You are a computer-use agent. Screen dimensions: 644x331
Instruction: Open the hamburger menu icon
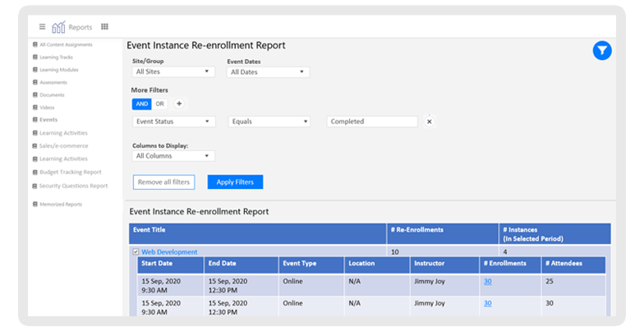click(x=43, y=26)
